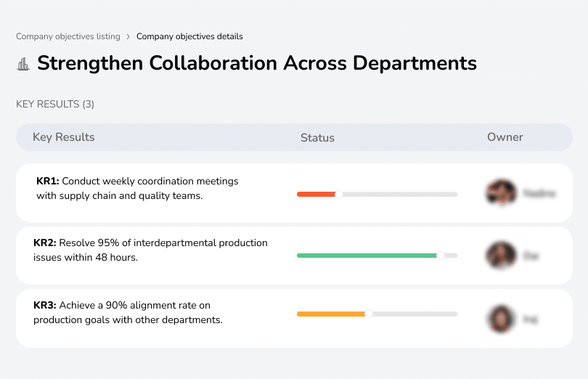Open KR2 resolve interdepartmental issues key result

[x=150, y=250]
